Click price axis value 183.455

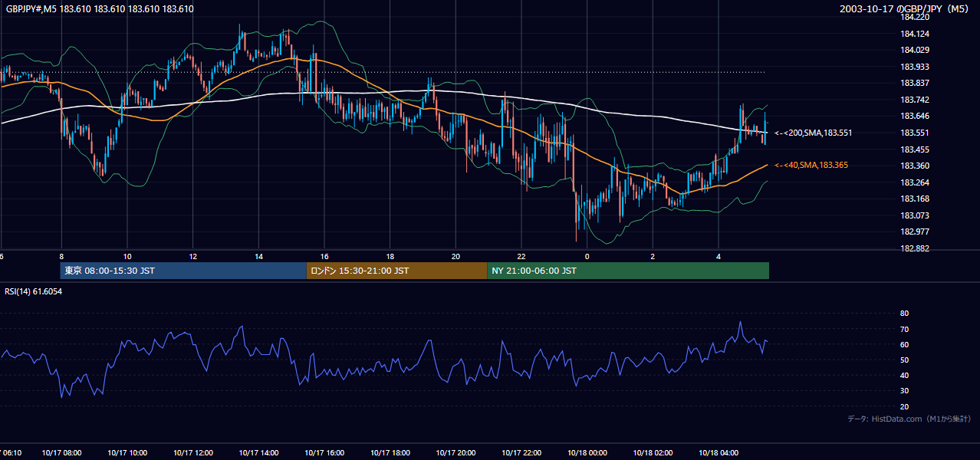point(915,149)
